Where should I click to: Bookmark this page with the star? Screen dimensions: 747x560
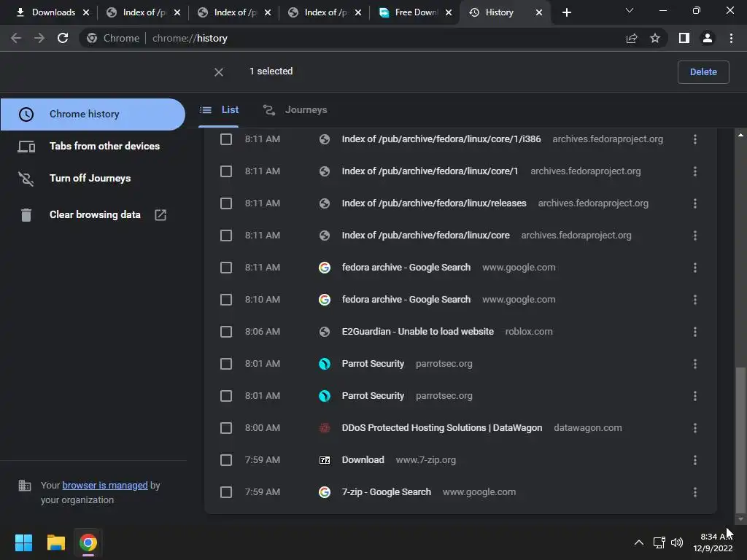click(x=655, y=38)
